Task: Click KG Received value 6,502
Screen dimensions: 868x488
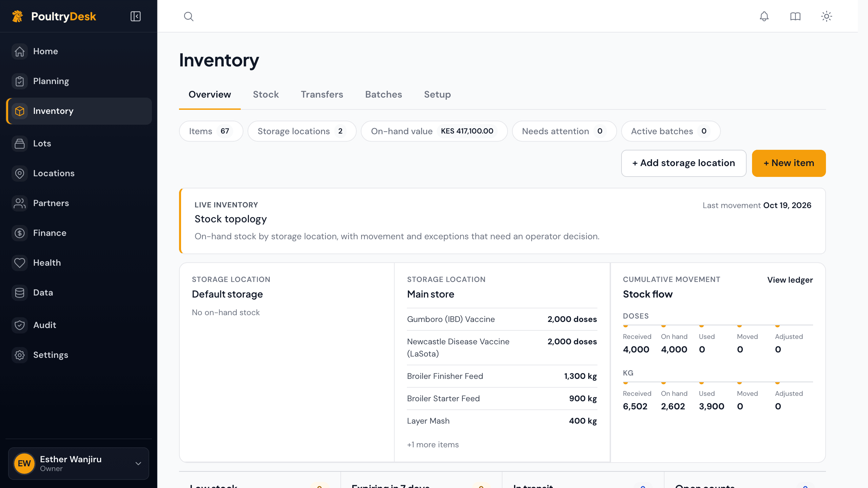Action: (635, 406)
